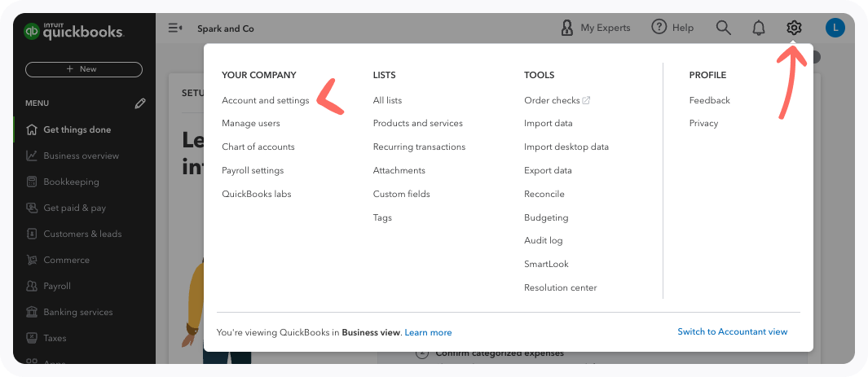This screenshot has height=377, width=868.
Task: Click the Help question mark icon
Action: pos(659,27)
